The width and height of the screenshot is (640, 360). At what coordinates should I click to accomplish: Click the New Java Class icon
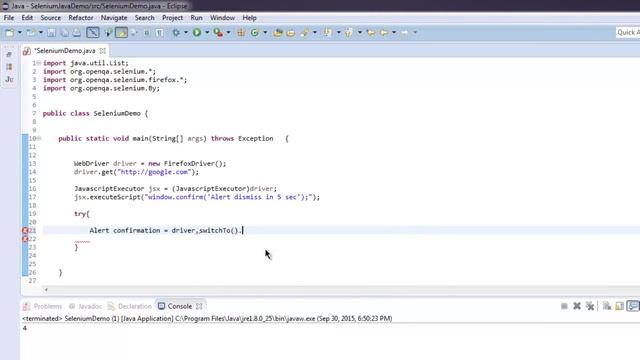[255, 32]
